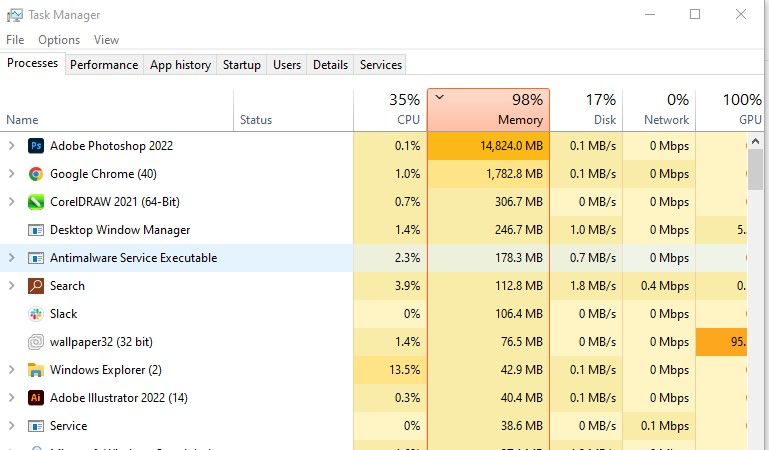Click the 13.5% CPU value for Explorer

tap(405, 370)
